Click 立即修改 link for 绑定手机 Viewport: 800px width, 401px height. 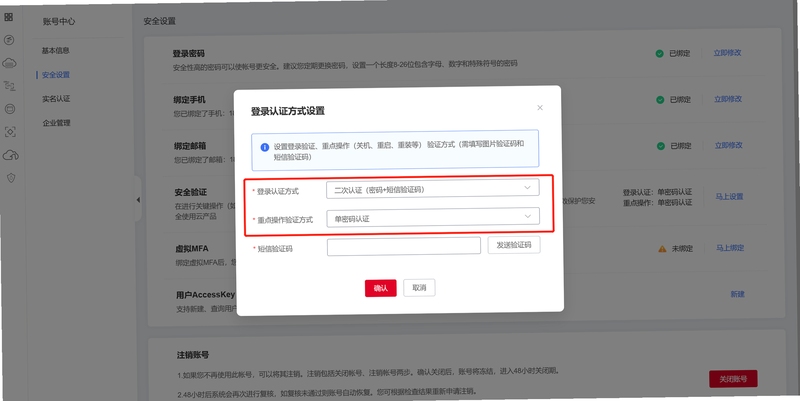(728, 99)
